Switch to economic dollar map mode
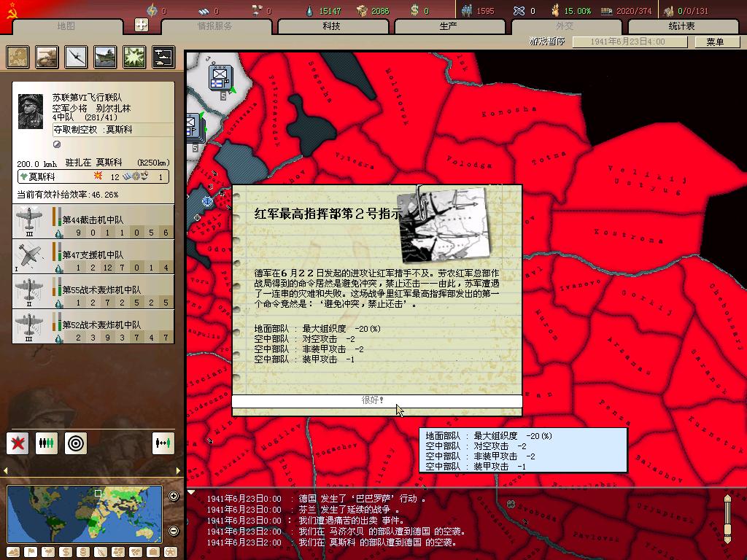747x560 pixels. (66, 553)
